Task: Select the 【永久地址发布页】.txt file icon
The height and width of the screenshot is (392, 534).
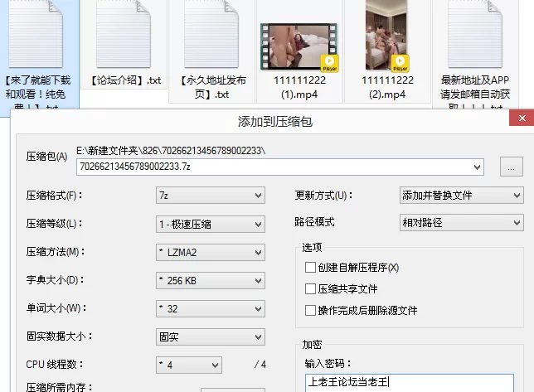Action: tap(211, 34)
